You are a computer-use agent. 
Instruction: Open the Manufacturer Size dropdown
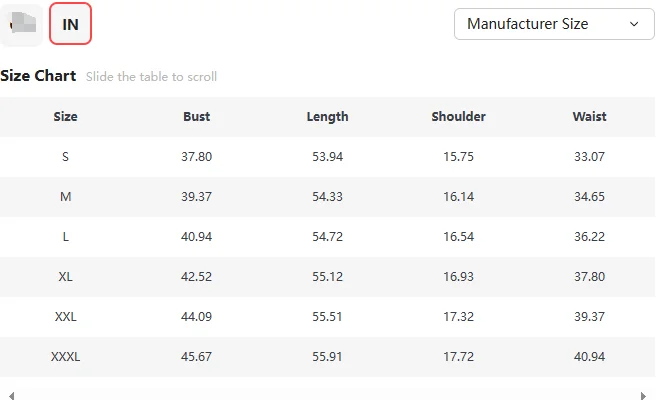click(x=554, y=24)
